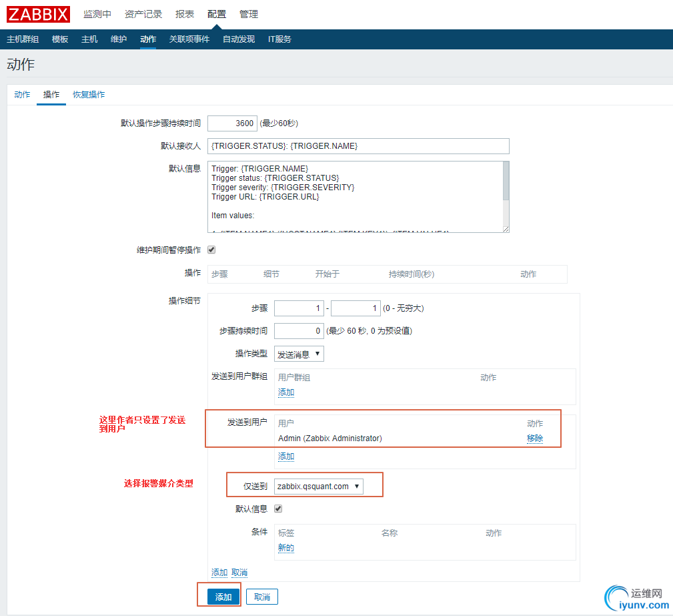
Task: Focus the 默认操作步骤持续时间 field with 3600
Action: [232, 123]
